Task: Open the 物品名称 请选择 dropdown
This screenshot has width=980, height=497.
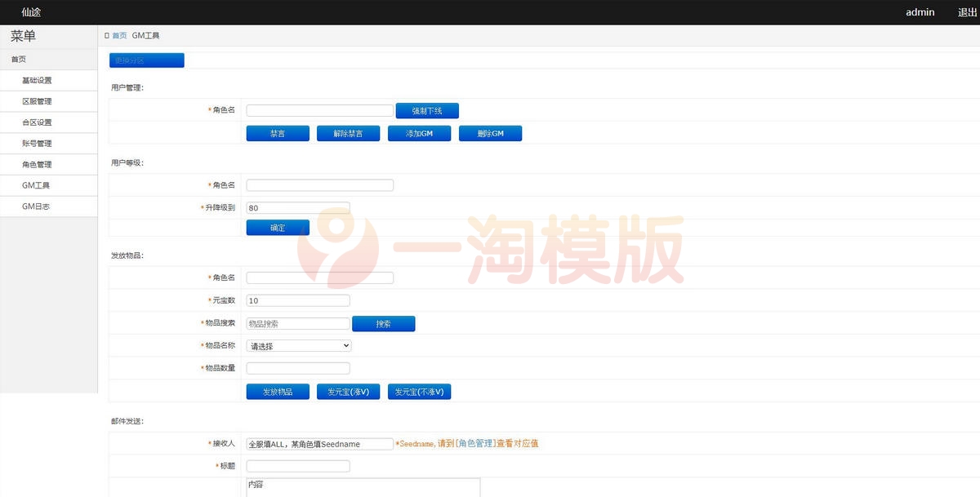Action: 298,345
